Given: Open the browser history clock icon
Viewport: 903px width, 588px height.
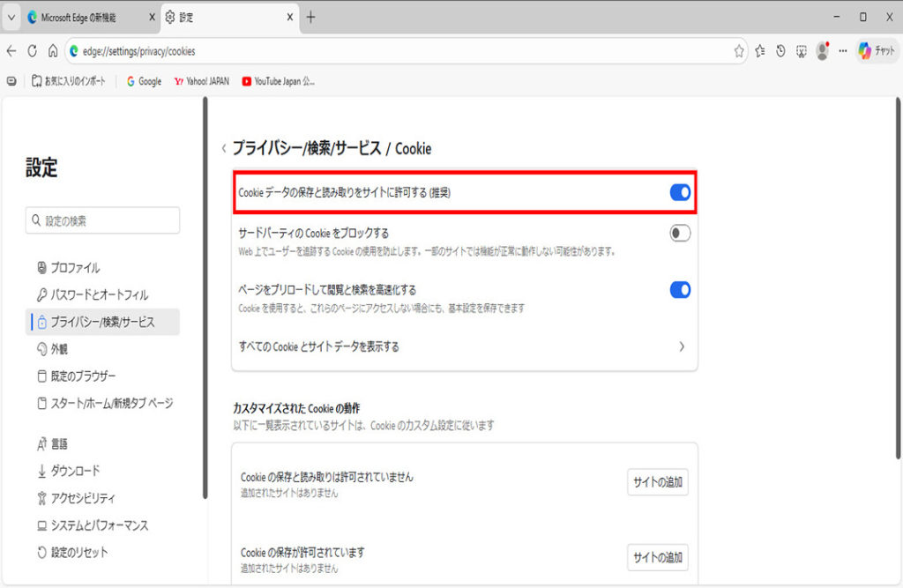Looking at the screenshot, I should [x=780, y=51].
